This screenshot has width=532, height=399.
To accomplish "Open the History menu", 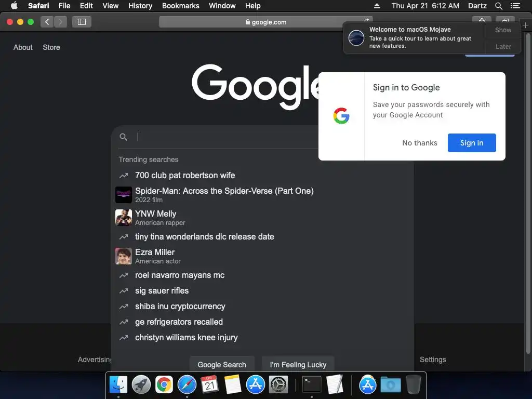I will [x=140, y=6].
